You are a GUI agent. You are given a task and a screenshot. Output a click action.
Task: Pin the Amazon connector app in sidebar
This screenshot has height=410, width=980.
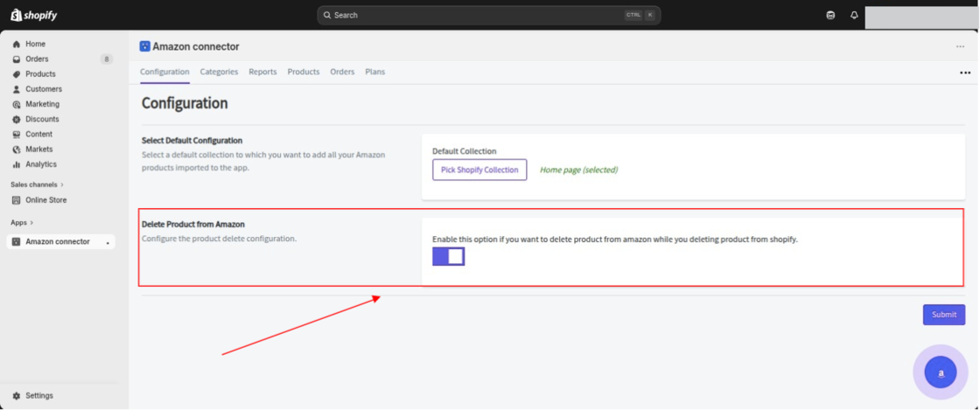[108, 242]
